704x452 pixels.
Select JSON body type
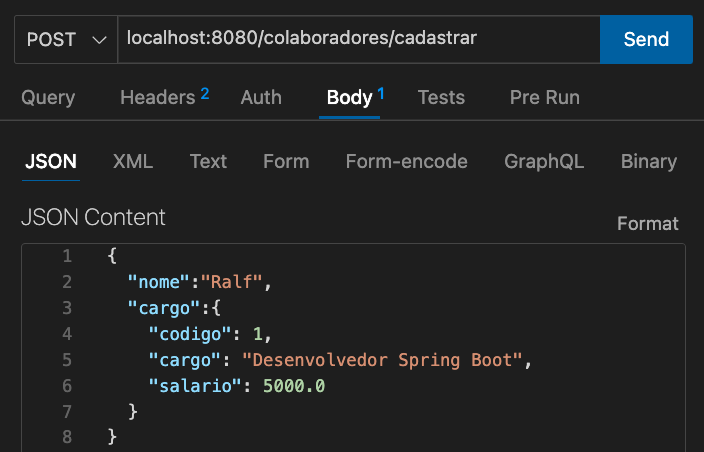click(x=51, y=161)
